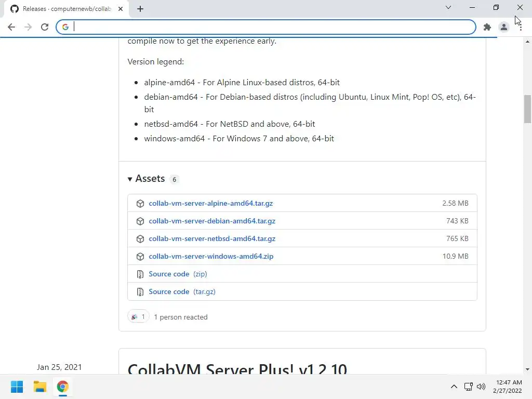Click the debian-amd64 legend bullet text

(310, 103)
